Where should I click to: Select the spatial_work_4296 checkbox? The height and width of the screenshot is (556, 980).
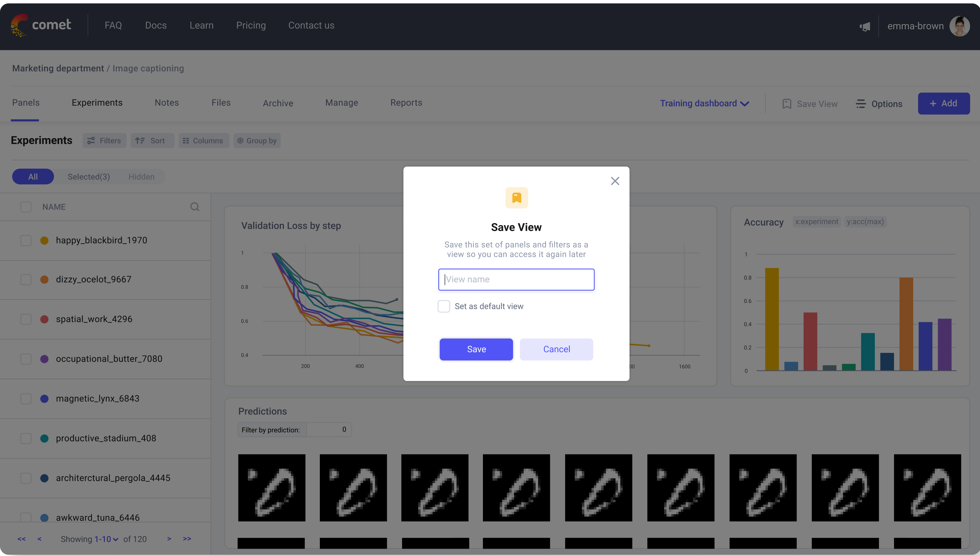[26, 319]
